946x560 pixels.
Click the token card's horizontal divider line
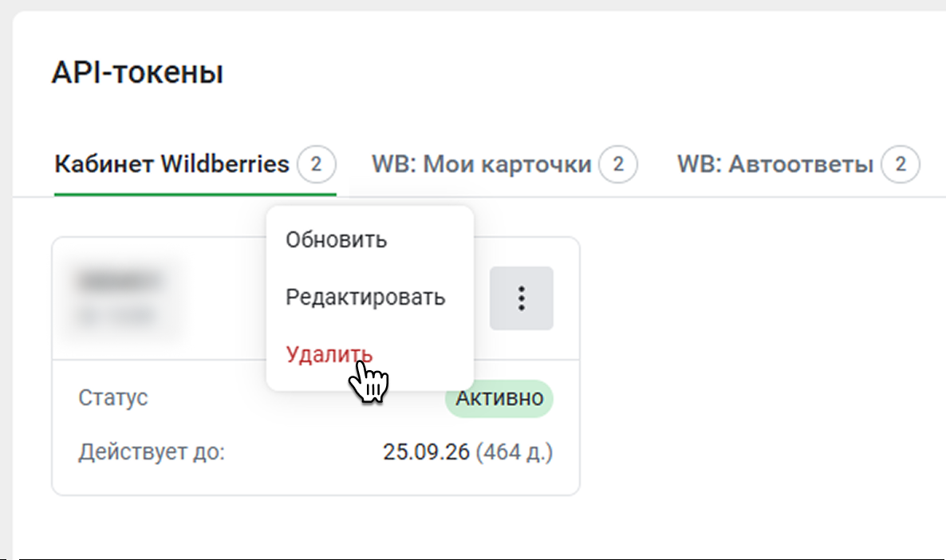pyautogui.click(x=160, y=361)
